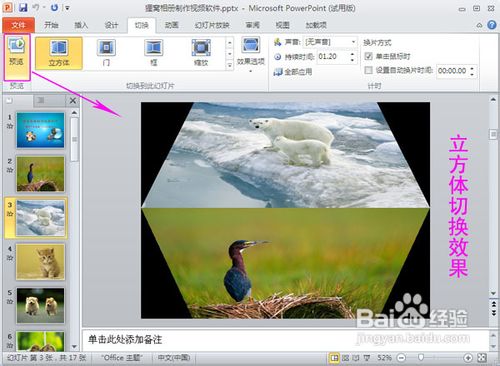Click "Office 主题" in status bar

tap(122, 358)
